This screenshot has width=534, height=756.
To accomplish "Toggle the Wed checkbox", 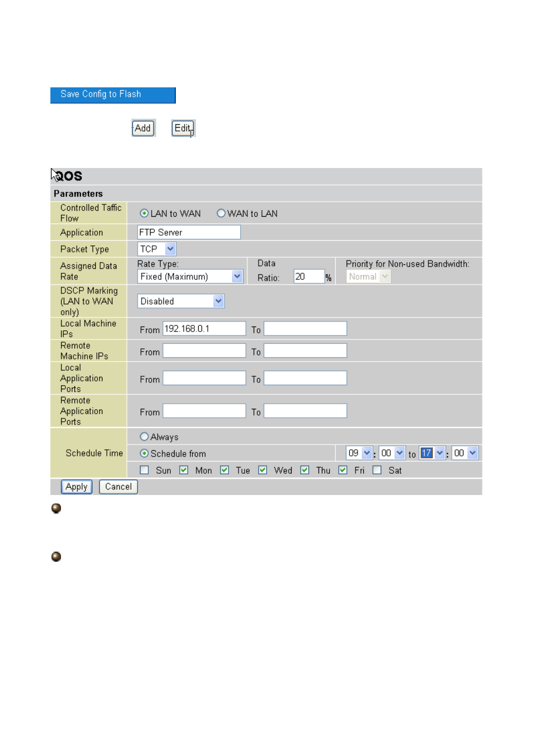I will pos(263,470).
